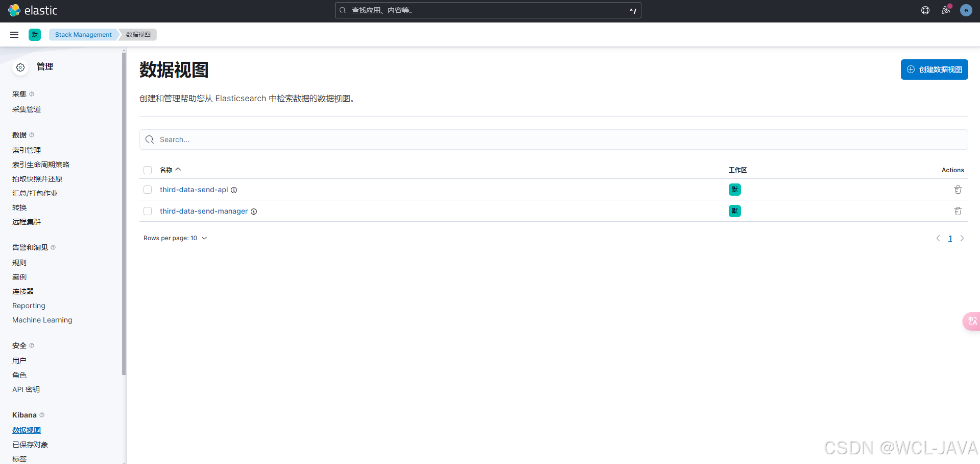The image size is (980, 464).
Task: Open the help menu lifebuoy icon
Action: 925,10
